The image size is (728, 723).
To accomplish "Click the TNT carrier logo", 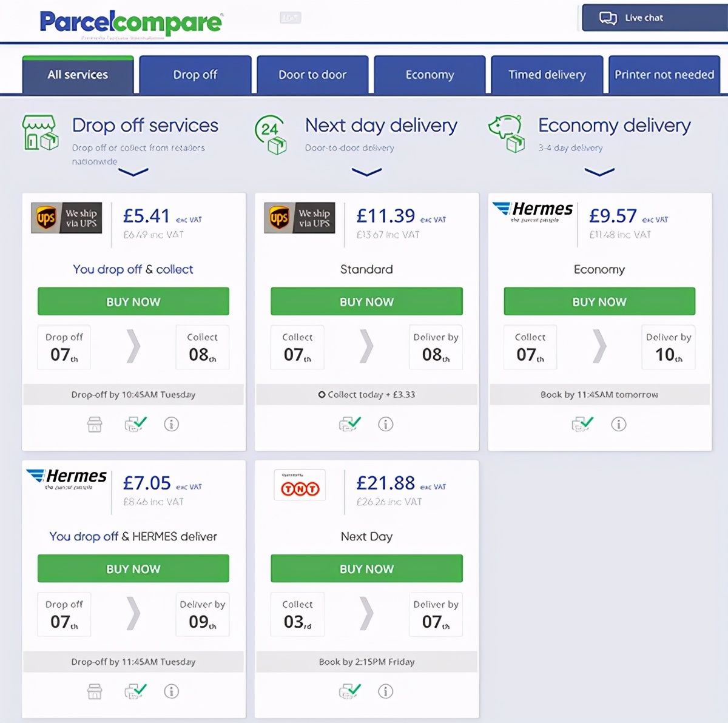I will (x=300, y=486).
